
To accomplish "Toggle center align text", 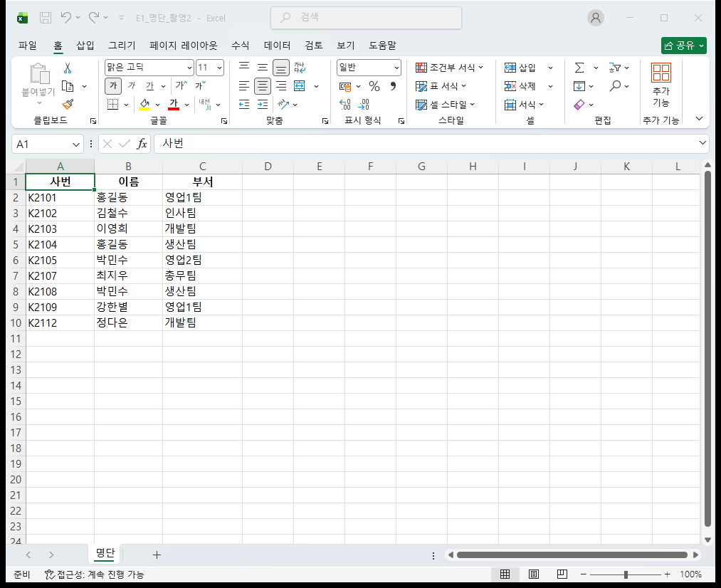I will 263,86.
